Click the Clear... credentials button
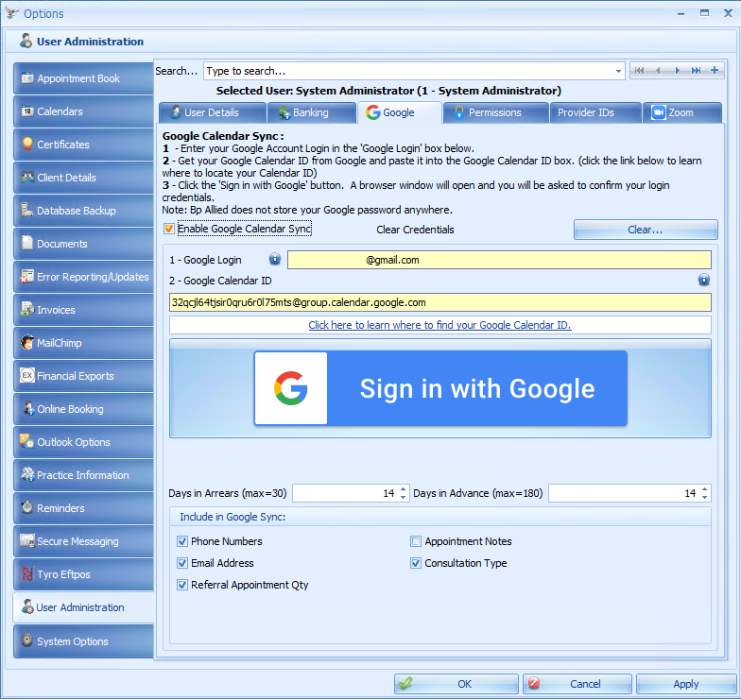741x700 pixels. [646, 230]
